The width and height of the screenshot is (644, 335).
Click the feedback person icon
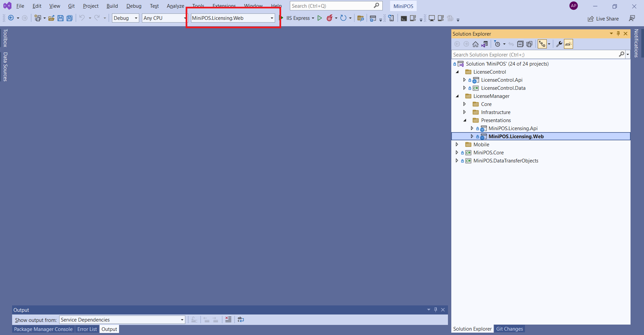632,18
